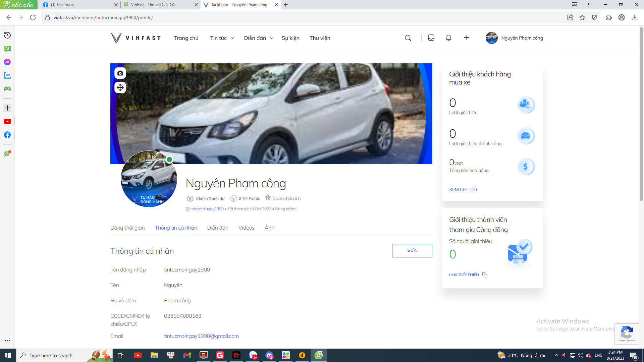Copy the referral link icon
This screenshot has width=644, height=362.
[485, 275]
